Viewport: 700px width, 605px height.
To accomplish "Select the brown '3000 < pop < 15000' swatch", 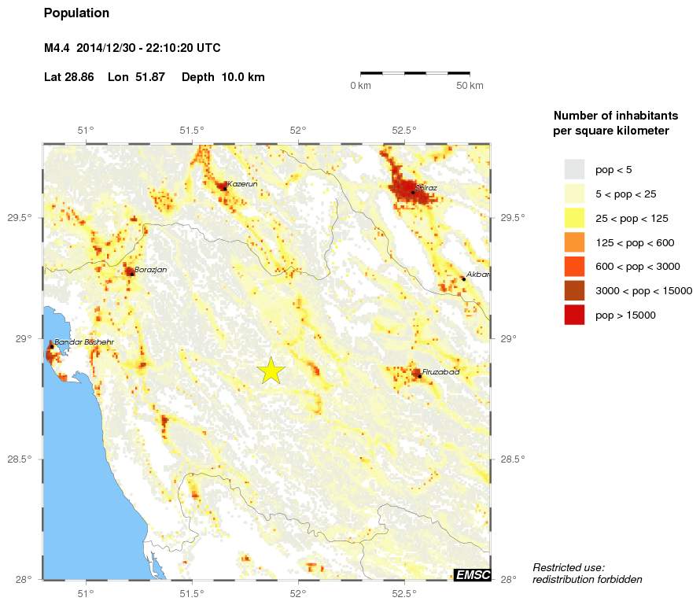I will (x=574, y=291).
